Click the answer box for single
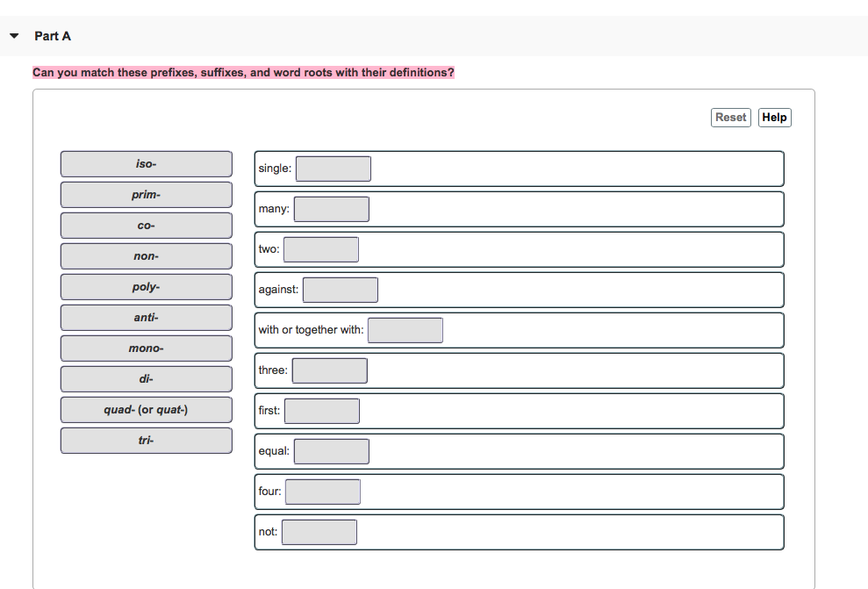Screen dimensions: 868x589 tap(333, 168)
